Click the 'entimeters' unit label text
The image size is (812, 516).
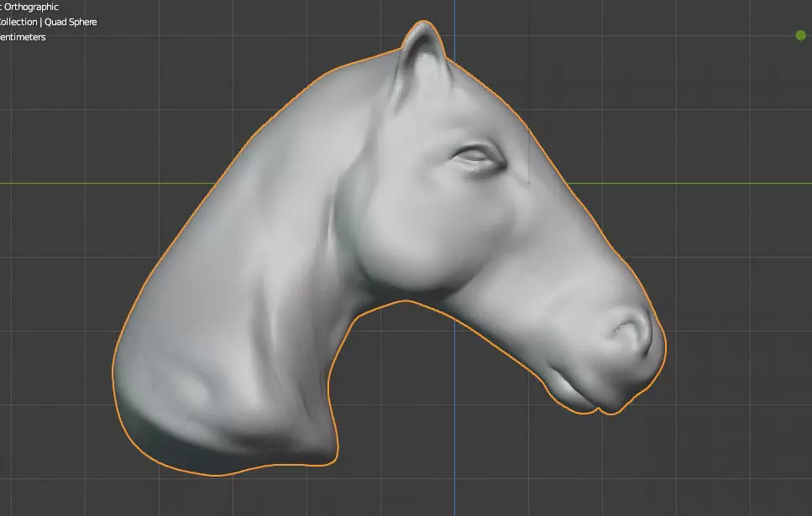pos(23,37)
